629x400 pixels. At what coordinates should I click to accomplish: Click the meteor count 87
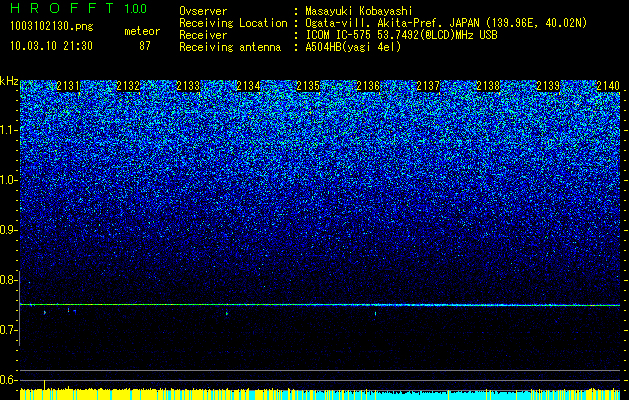pyautogui.click(x=145, y=46)
